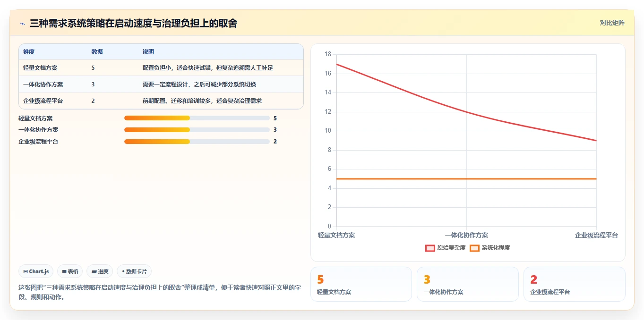Click the lightning icon beside the title

pyautogui.click(x=23, y=23)
